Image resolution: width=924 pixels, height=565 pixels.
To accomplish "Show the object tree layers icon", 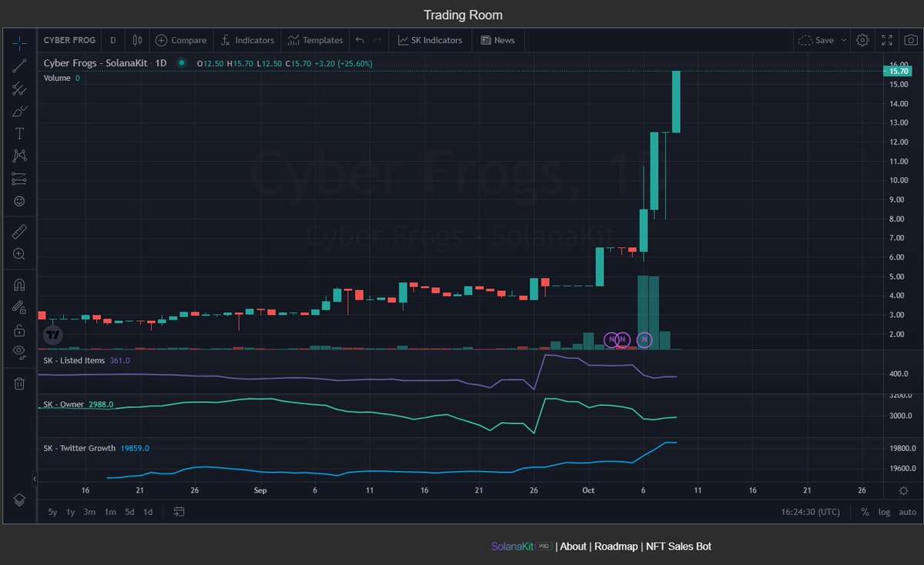I will tap(19, 500).
